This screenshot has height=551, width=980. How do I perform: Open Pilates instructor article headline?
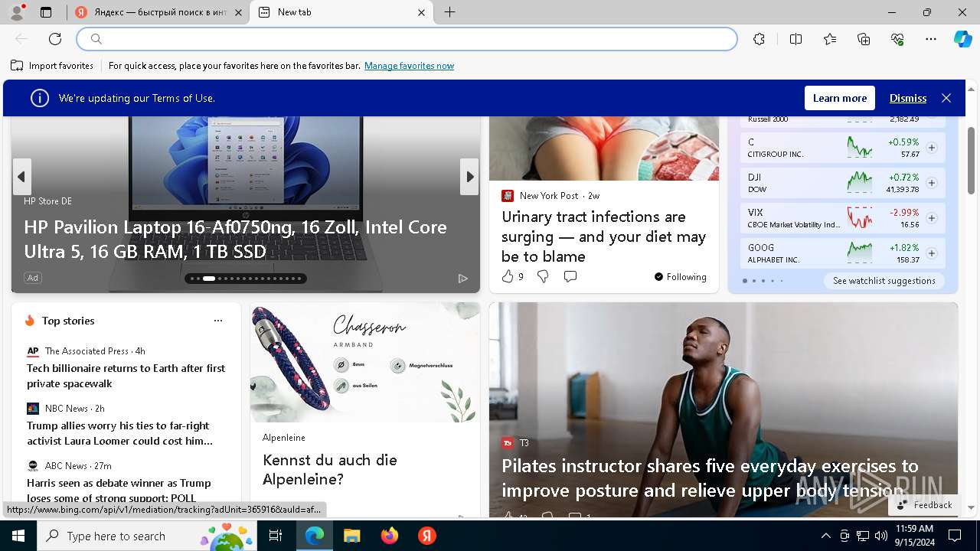710,478
